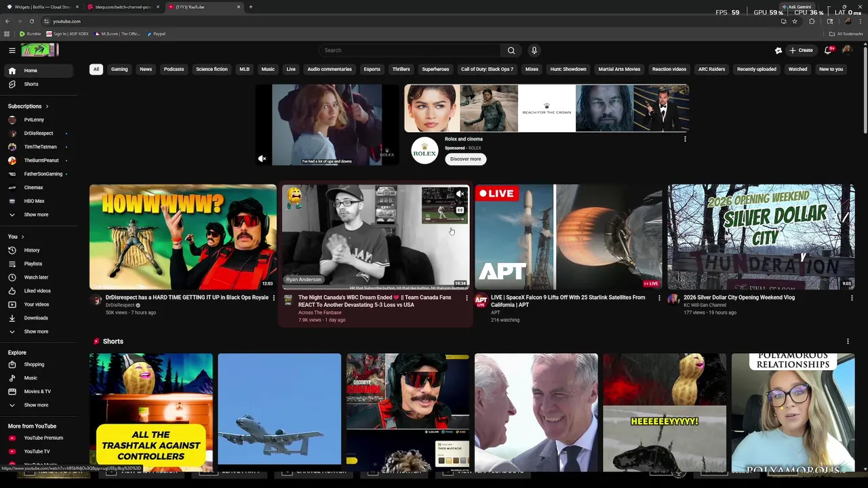This screenshot has height=488, width=868.
Task: Open the Playables icon beside Create
Action: (778, 50)
